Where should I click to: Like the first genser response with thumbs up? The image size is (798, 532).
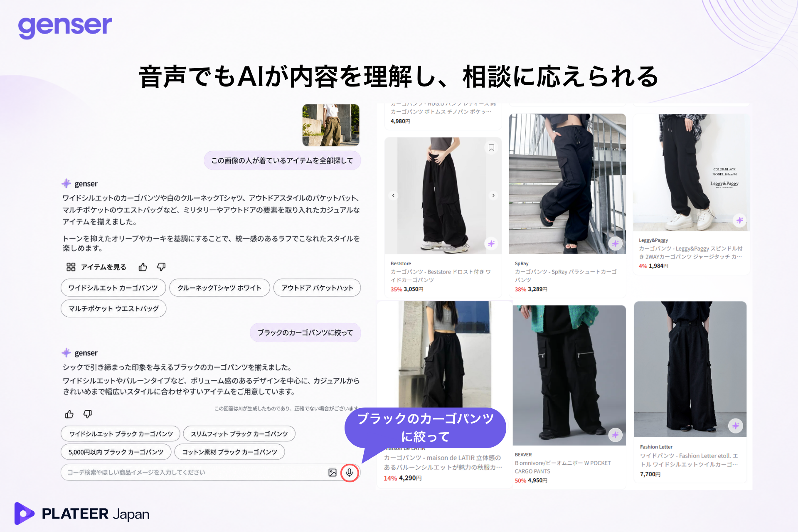click(x=143, y=267)
